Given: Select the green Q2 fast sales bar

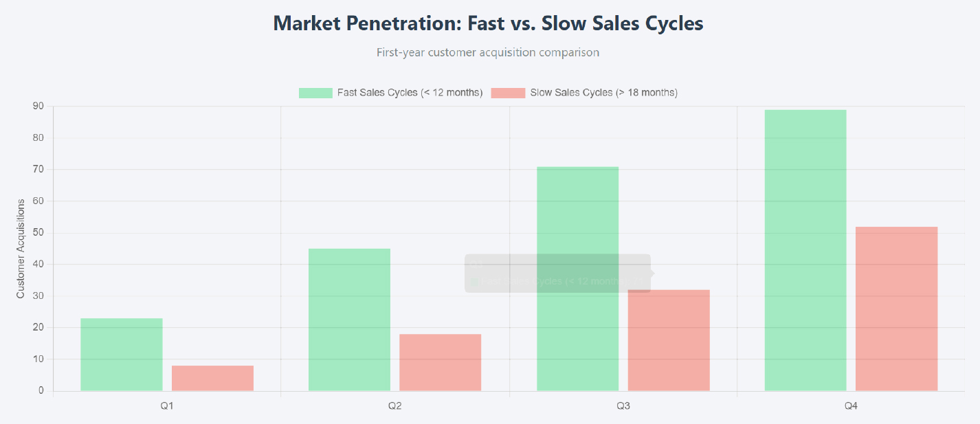Looking at the screenshot, I should click(x=349, y=320).
